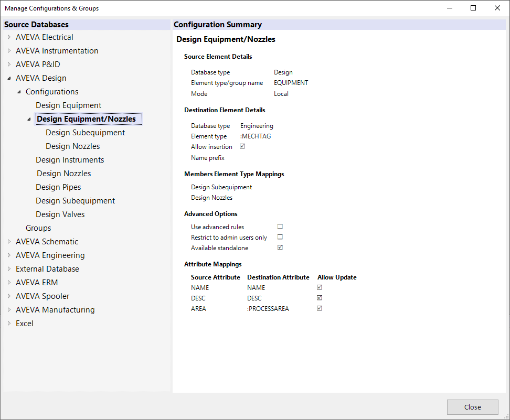Image resolution: width=510 pixels, height=420 pixels.
Task: Select Design Valves configuration
Action: coord(60,214)
